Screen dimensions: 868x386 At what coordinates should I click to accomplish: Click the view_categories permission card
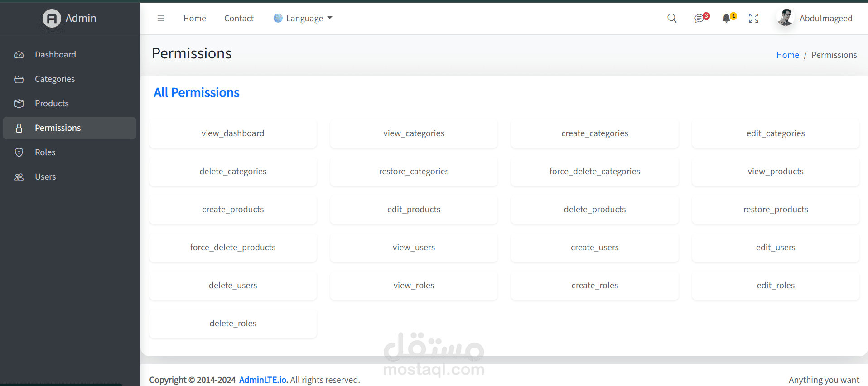(414, 133)
